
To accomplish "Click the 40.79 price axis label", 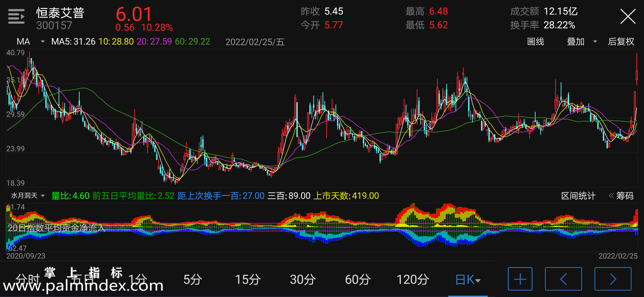I will (15, 53).
